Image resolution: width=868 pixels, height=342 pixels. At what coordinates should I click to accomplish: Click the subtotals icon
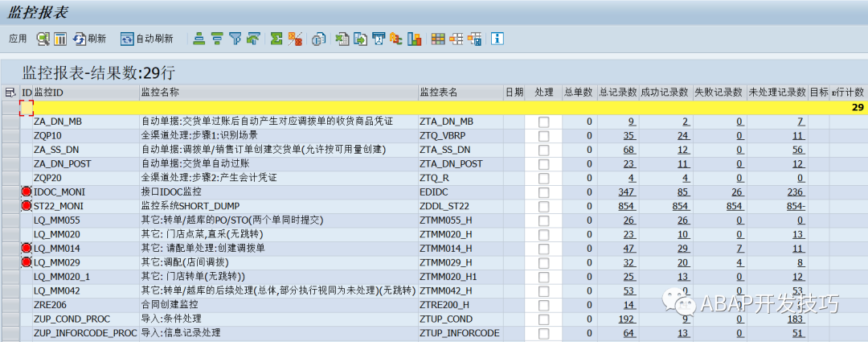(x=295, y=39)
